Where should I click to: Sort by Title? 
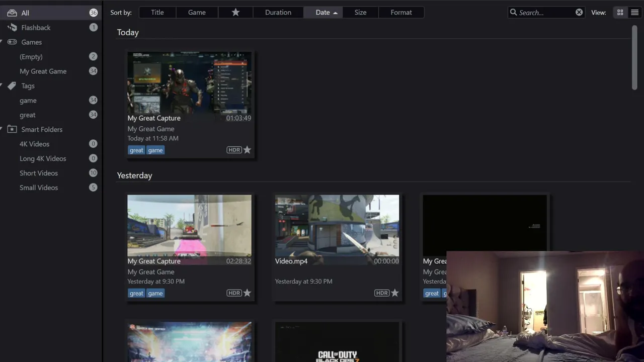point(157,12)
